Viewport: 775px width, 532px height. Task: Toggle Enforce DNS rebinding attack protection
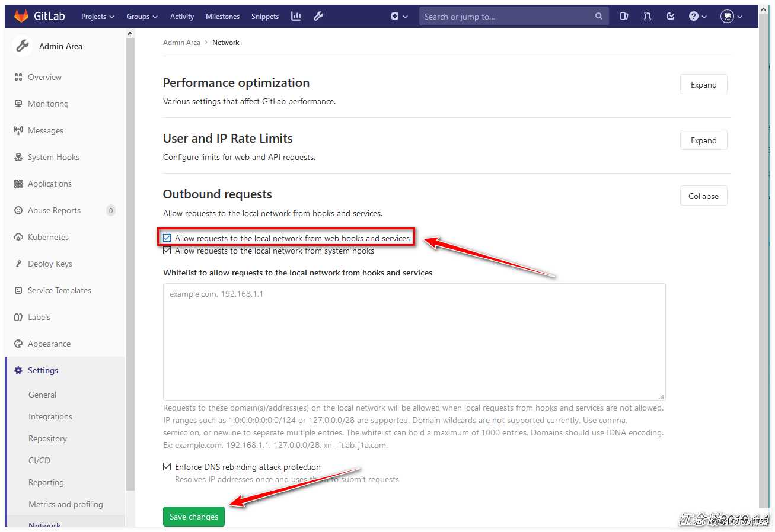(167, 467)
